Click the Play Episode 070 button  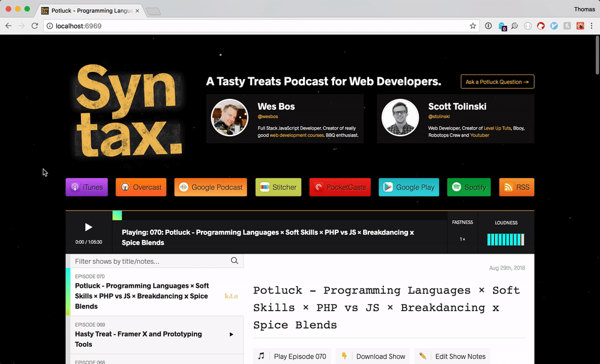click(293, 356)
